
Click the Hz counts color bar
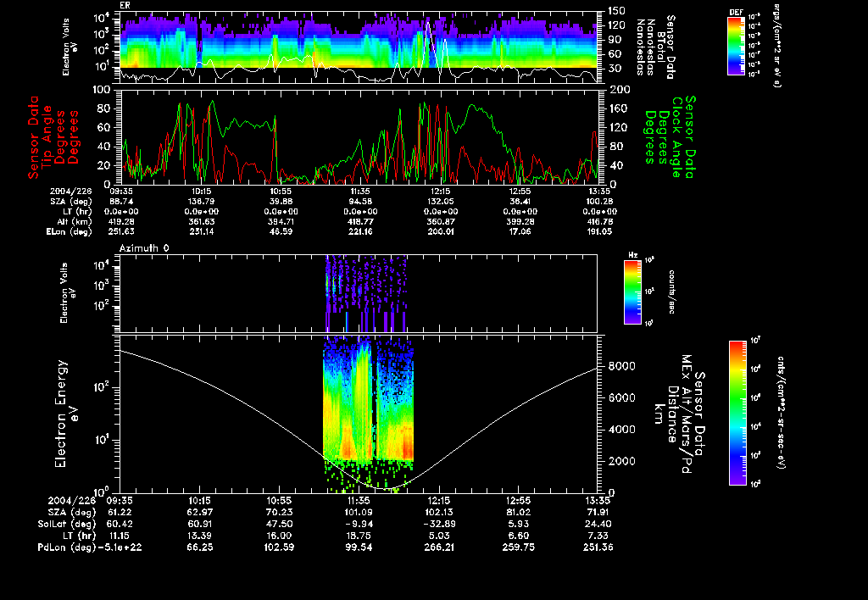click(x=632, y=292)
